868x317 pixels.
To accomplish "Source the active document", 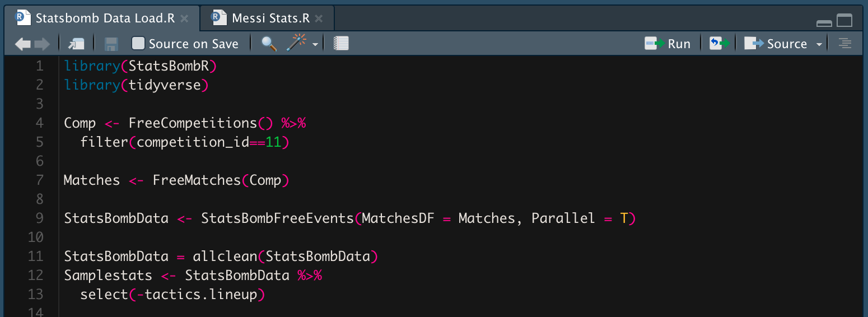I will click(776, 44).
